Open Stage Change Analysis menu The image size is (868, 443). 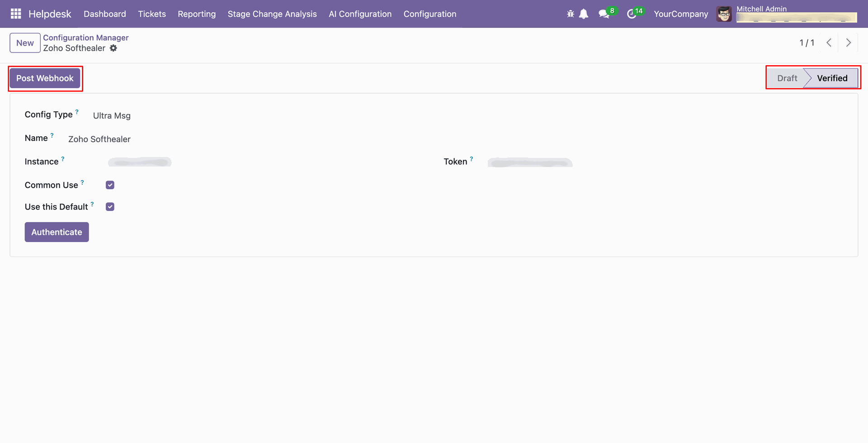click(272, 14)
